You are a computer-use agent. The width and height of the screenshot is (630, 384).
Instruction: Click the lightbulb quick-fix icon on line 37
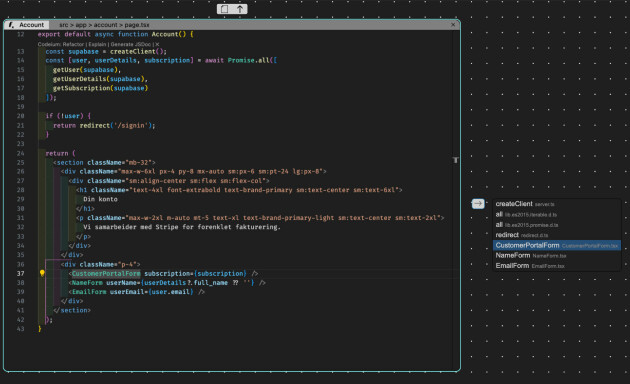click(42, 274)
